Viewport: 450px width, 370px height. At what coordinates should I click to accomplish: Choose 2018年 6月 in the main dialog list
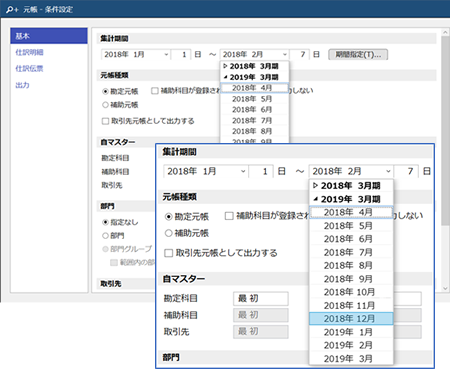pos(254,110)
